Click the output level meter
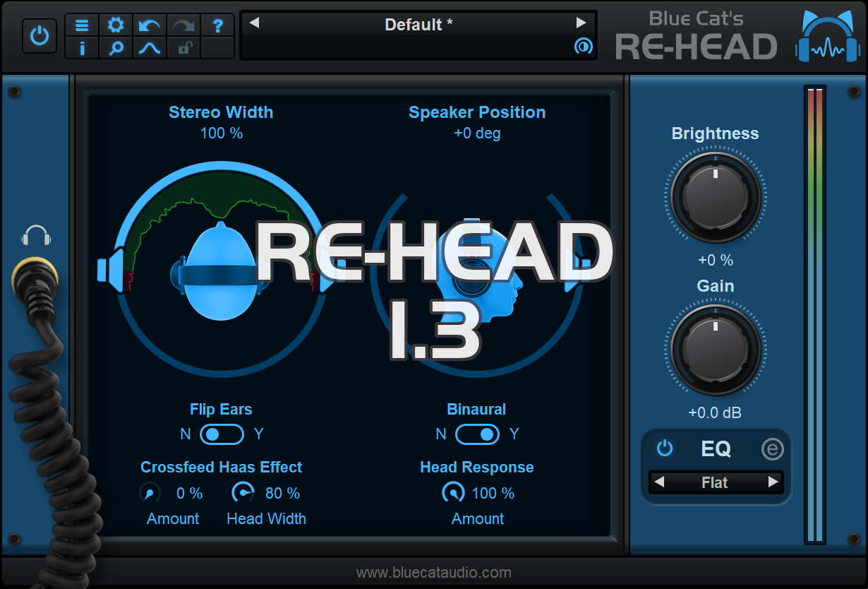 point(815,315)
